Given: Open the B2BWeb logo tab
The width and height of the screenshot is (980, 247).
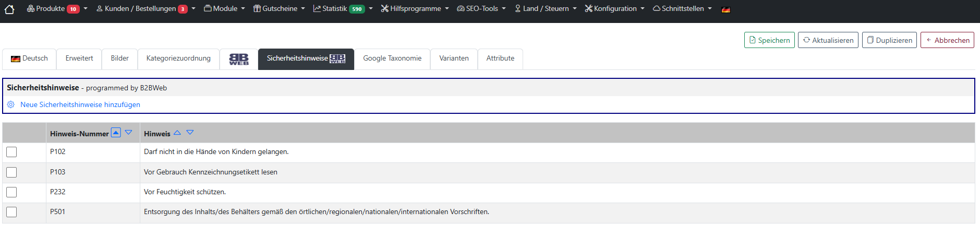Looking at the screenshot, I should pyautogui.click(x=239, y=59).
